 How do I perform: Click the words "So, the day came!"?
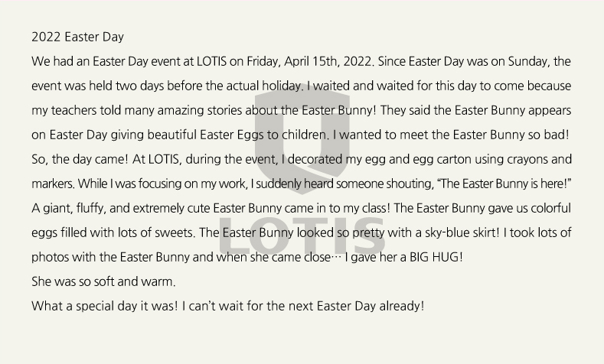[80, 159]
